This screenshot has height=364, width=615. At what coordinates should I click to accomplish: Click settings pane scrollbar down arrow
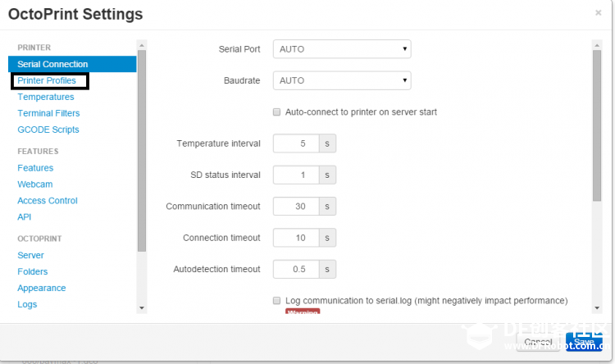tap(597, 308)
